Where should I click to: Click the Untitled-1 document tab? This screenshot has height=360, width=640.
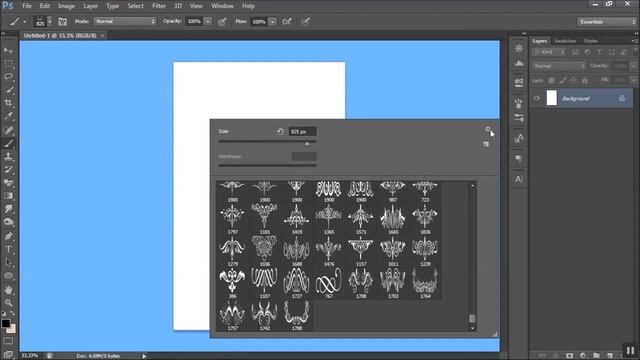60,36
